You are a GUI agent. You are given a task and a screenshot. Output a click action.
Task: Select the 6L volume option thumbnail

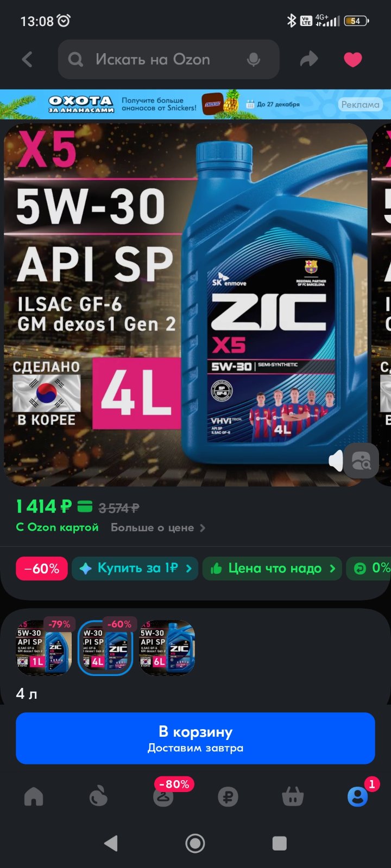point(167,648)
